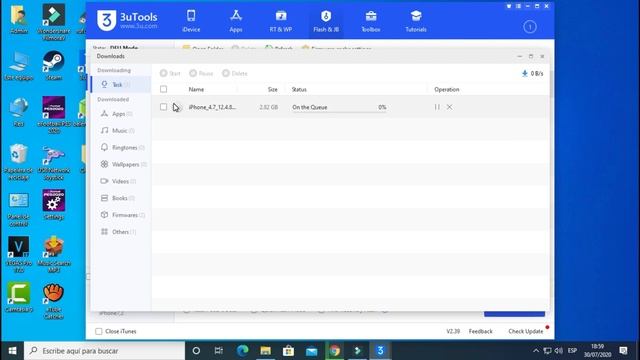Open Steam desktop shortcut
Screen dimensions: 640x360
(53, 65)
